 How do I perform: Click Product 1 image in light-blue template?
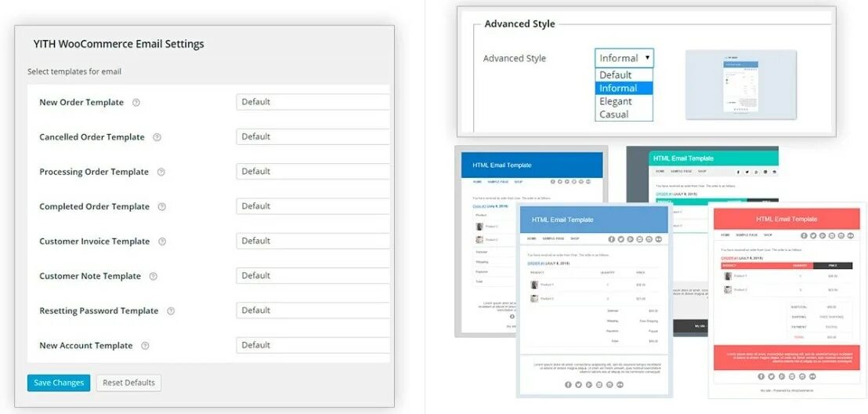(534, 285)
